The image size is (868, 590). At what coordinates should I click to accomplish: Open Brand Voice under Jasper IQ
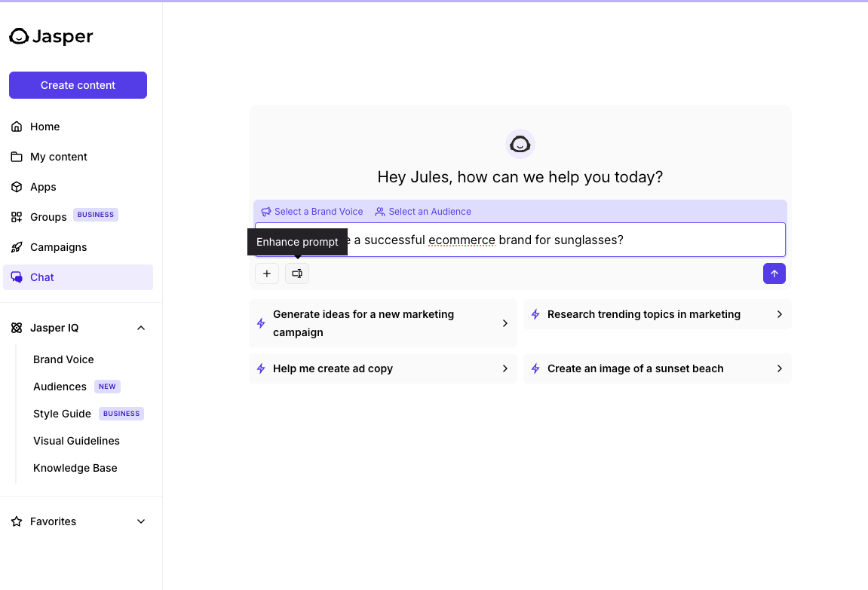click(x=63, y=359)
